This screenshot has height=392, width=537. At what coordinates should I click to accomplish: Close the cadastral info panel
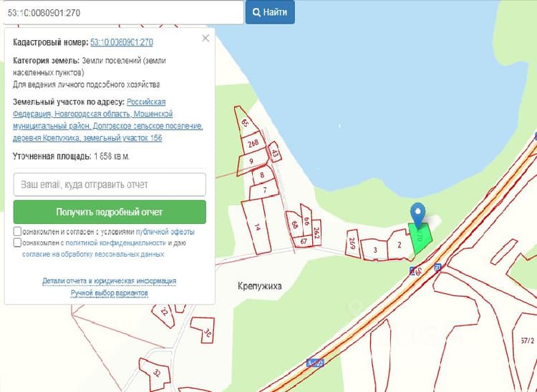(x=205, y=38)
